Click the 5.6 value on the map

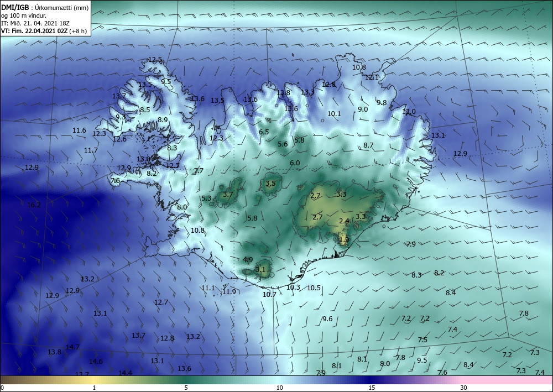coord(283,144)
